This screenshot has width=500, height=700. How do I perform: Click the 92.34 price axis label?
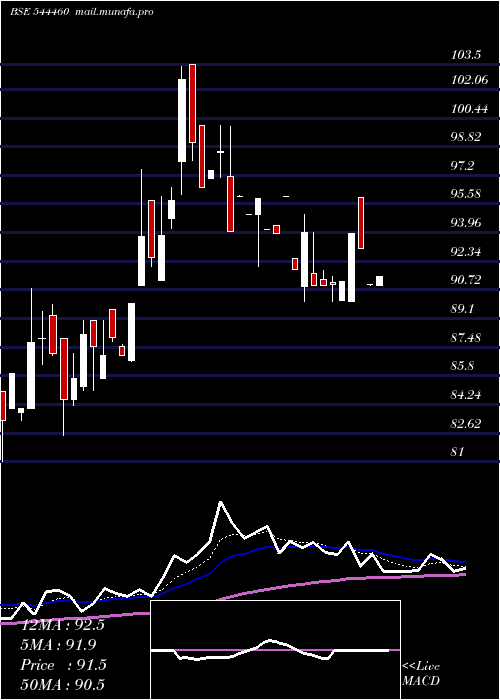click(x=466, y=252)
